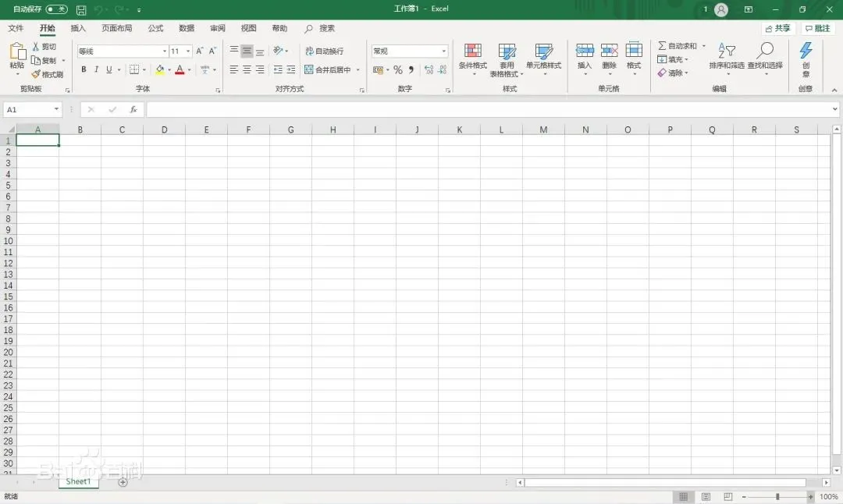Open Conditional Formatting (条件格式)

[x=472, y=58]
